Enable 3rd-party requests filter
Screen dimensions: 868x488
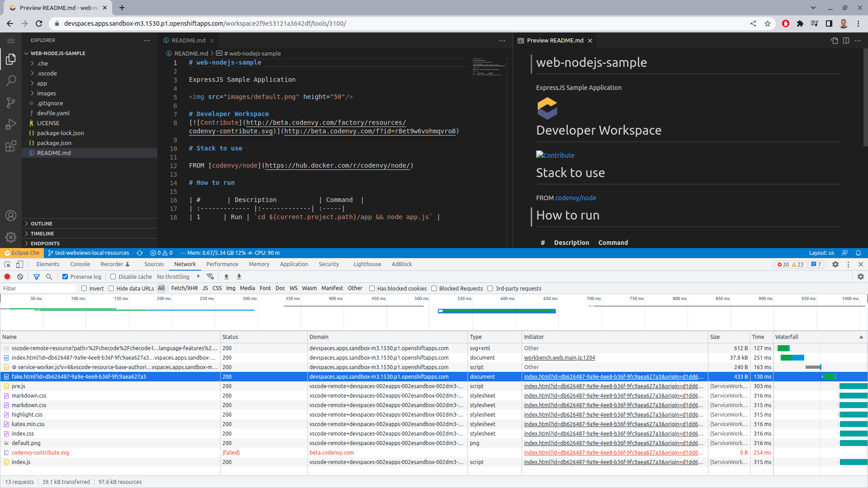tap(490, 289)
